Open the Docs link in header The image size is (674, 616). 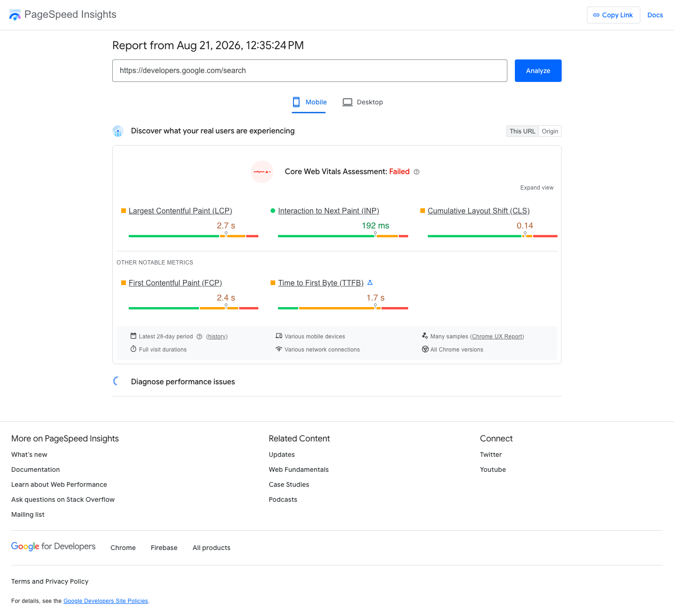pos(655,15)
